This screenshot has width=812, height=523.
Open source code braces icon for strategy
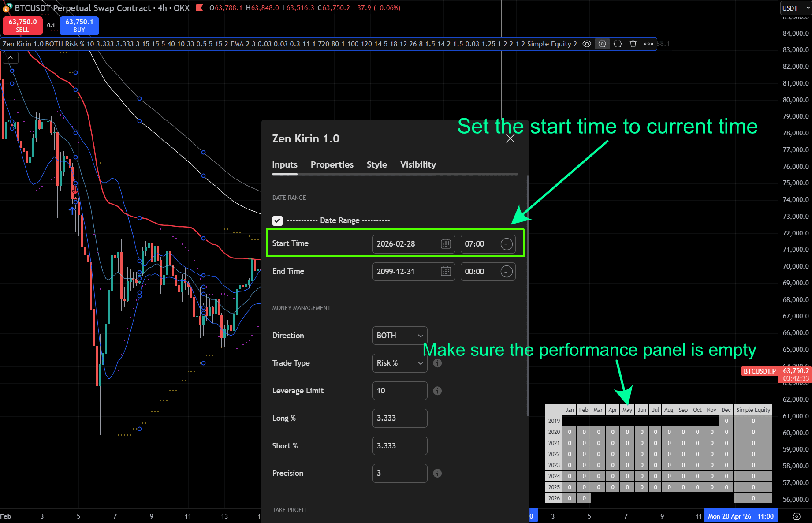coord(618,44)
